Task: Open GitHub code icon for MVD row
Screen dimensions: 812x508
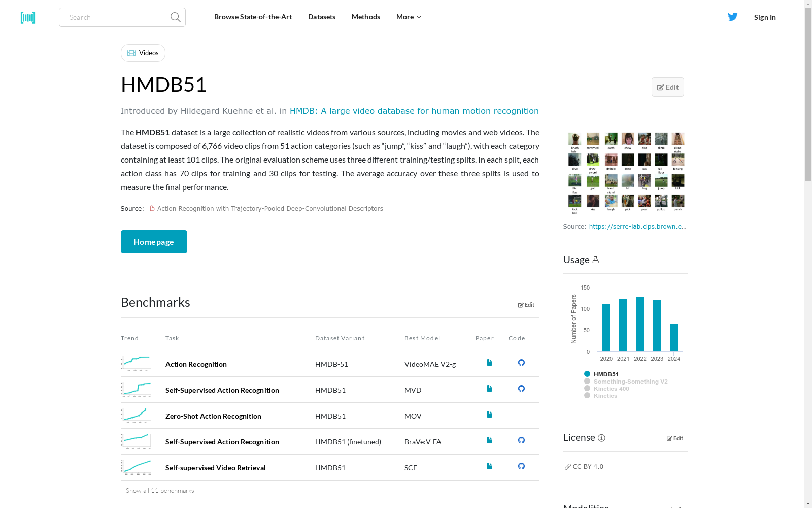Action: coord(521,389)
